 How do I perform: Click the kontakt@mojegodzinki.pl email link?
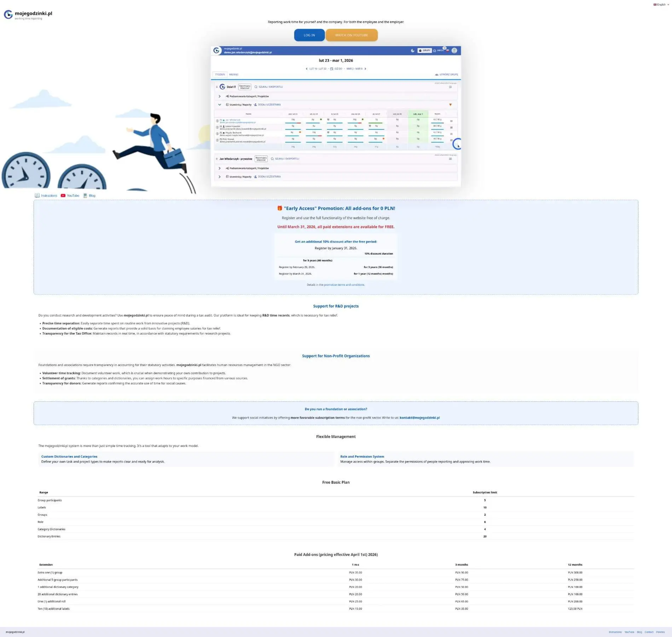click(419, 418)
